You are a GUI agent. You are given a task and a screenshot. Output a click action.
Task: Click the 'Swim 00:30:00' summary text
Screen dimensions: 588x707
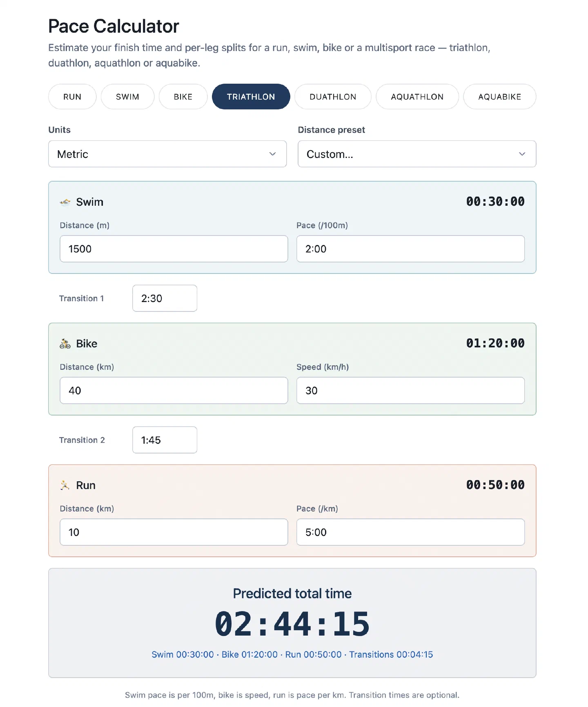tap(183, 654)
